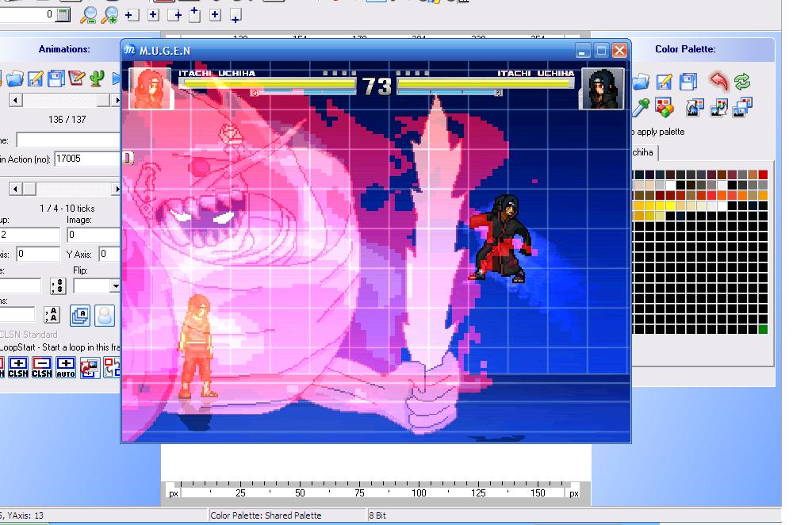
Task: Click the Animations panel save-all floppy icon
Action: point(56,79)
